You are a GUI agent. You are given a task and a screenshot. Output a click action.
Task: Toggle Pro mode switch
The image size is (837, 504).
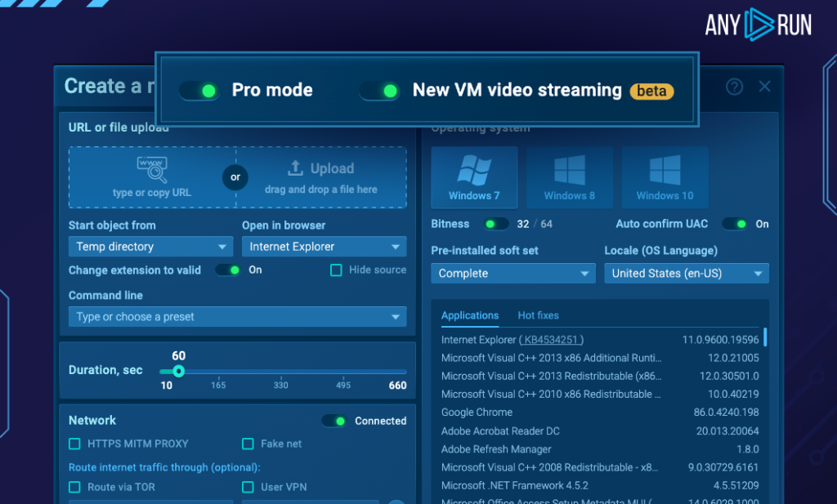coord(199,91)
